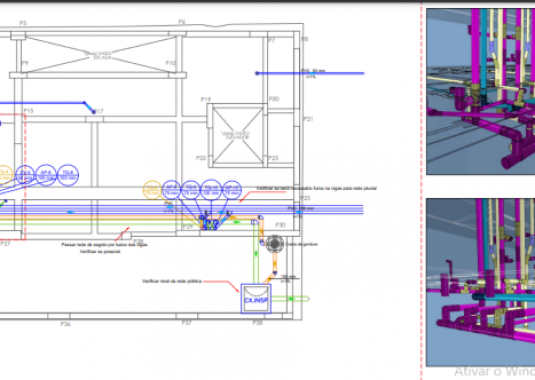Click the 'Verificar nível da rede pública' note
This screenshot has width=535, height=380.
172,281
